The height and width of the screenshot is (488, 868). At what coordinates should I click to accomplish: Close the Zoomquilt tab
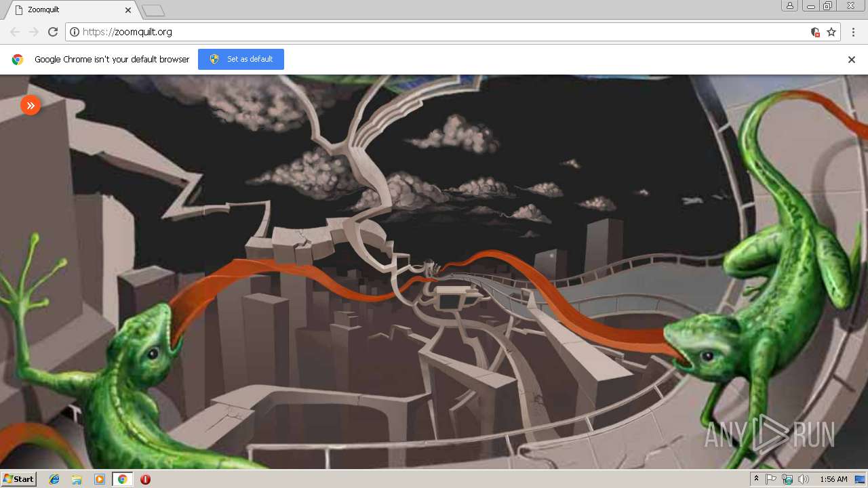coord(128,10)
